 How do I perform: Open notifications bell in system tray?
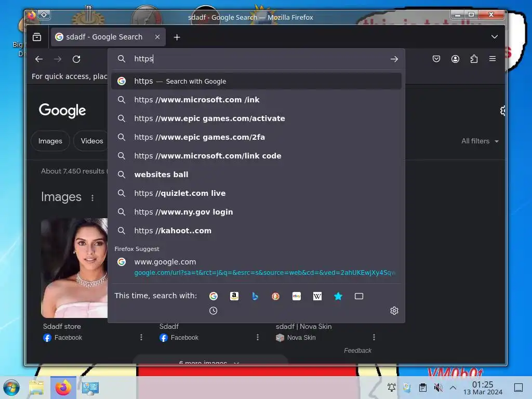tap(392, 388)
